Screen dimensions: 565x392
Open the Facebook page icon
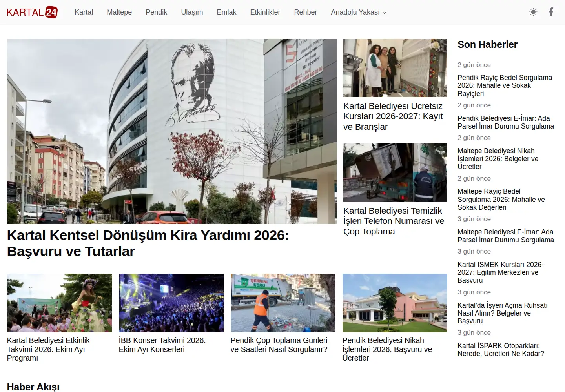pyautogui.click(x=551, y=12)
